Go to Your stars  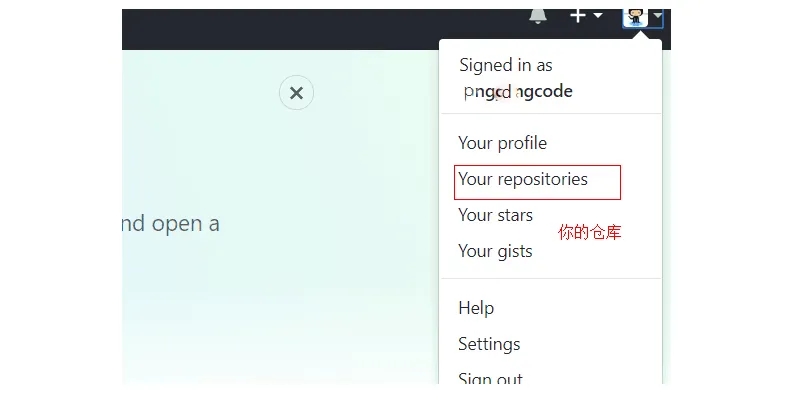coord(495,215)
